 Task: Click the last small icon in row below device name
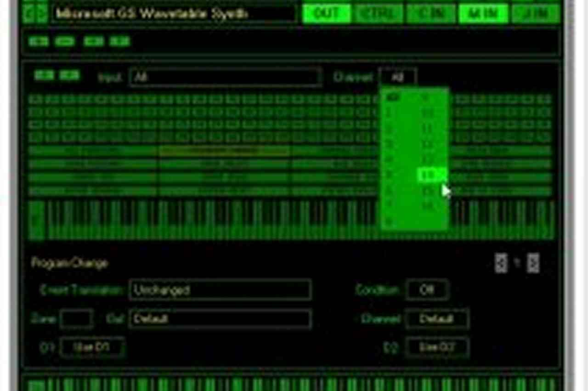pos(120,41)
